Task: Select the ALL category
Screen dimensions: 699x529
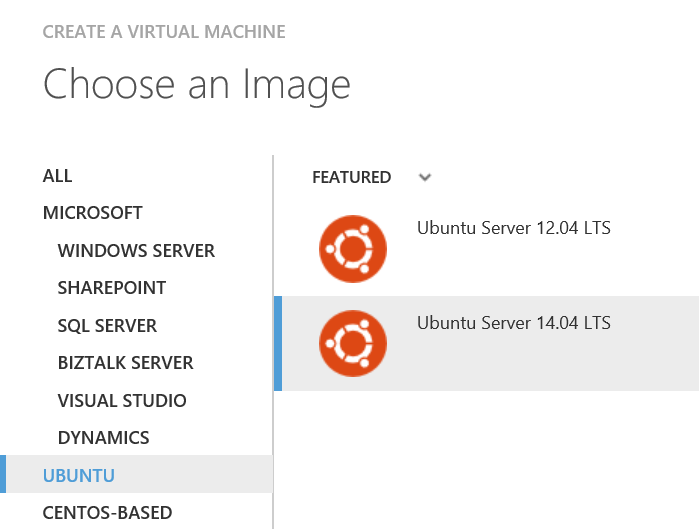Action: coord(58,176)
